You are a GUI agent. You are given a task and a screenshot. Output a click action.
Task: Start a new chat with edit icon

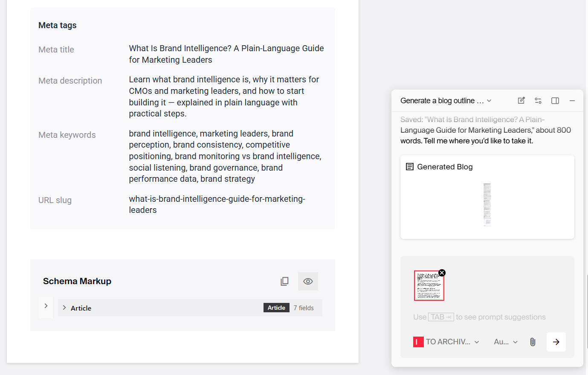point(521,101)
